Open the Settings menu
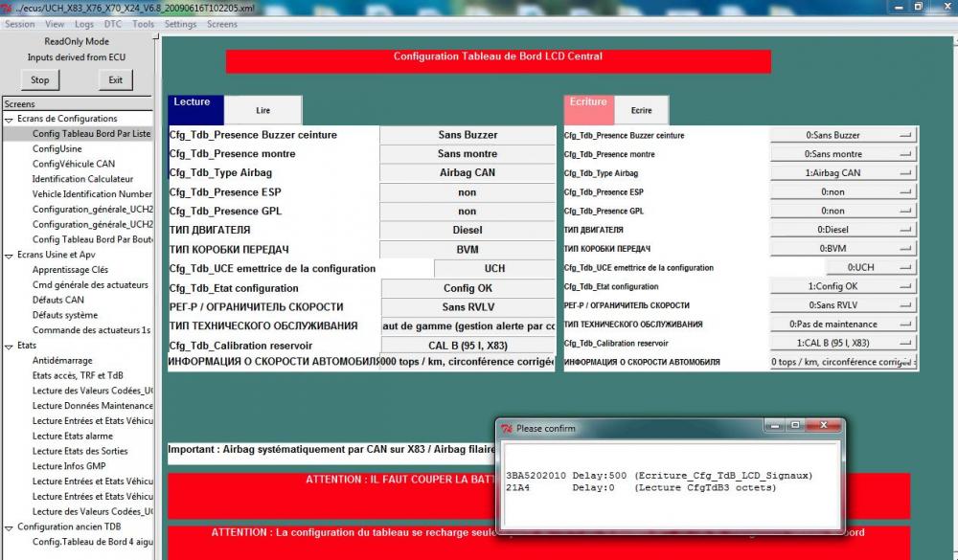 point(180,25)
